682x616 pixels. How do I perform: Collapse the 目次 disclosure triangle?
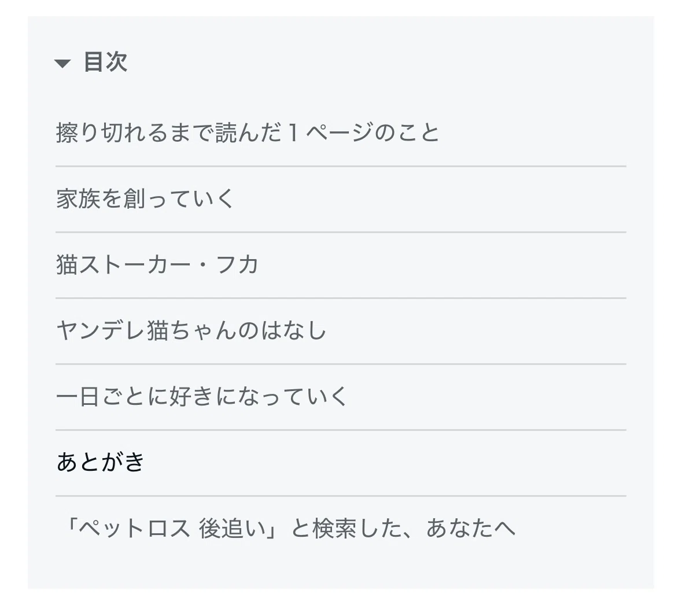point(62,64)
